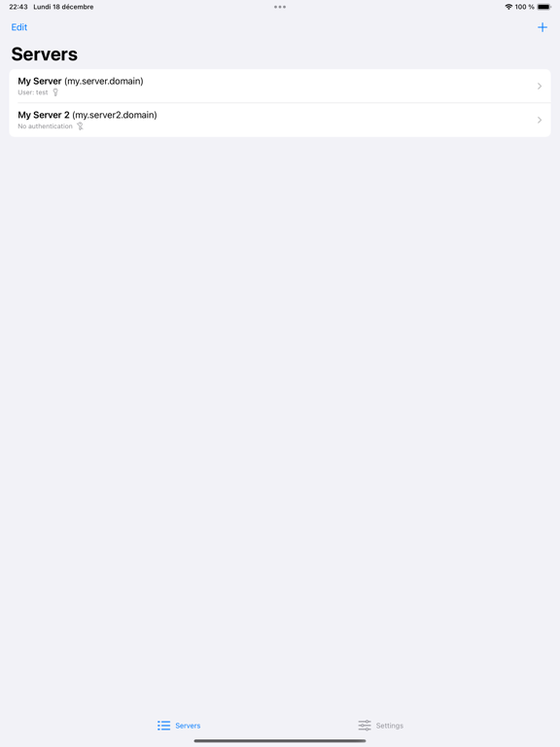Image resolution: width=560 pixels, height=747 pixels.
Task: Click the User: test subtitle text
Action: click(33, 92)
